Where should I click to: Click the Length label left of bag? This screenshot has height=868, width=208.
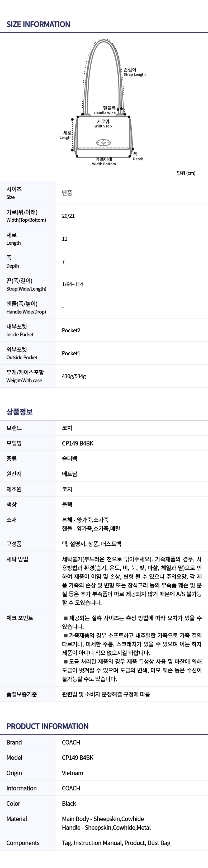coord(66,135)
